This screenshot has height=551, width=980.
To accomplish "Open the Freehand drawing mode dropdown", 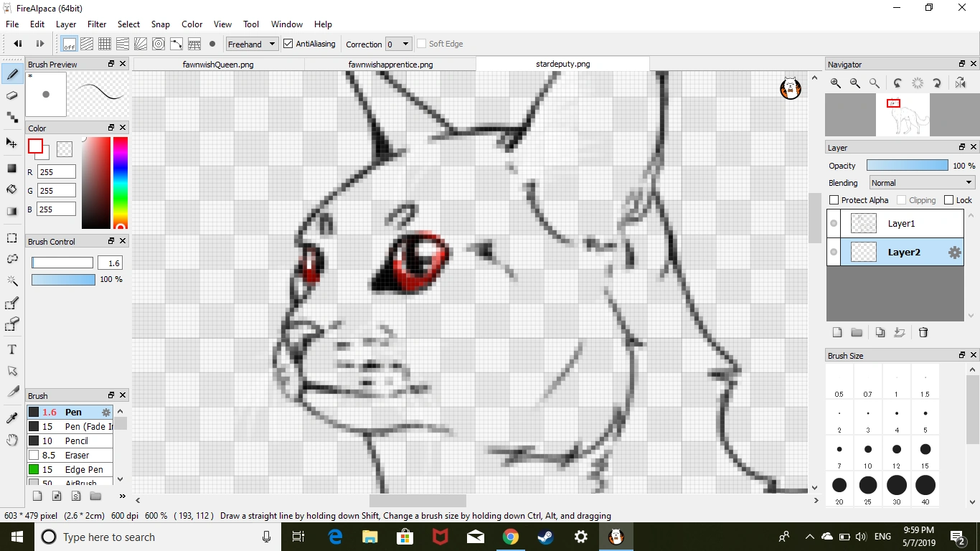I will click(252, 44).
